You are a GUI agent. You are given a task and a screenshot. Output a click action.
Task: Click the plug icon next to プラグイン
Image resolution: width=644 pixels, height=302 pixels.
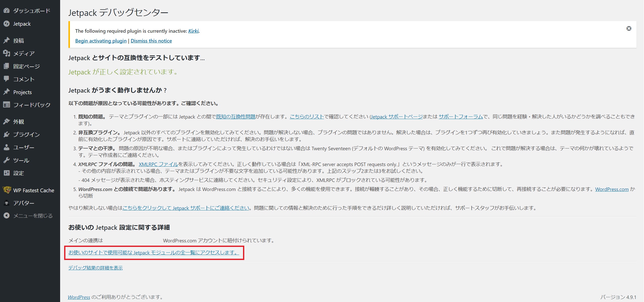click(7, 134)
